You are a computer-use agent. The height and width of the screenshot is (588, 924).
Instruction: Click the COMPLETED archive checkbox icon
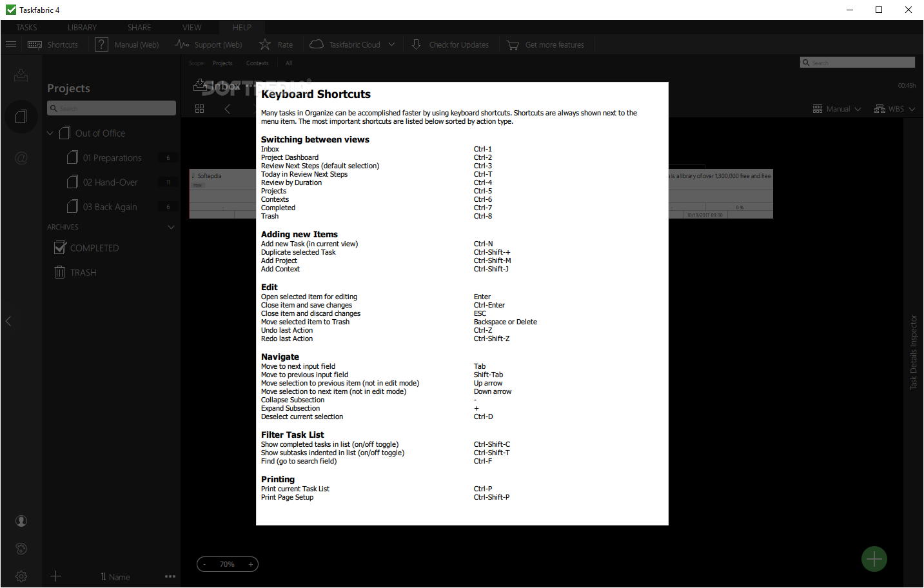coord(60,248)
